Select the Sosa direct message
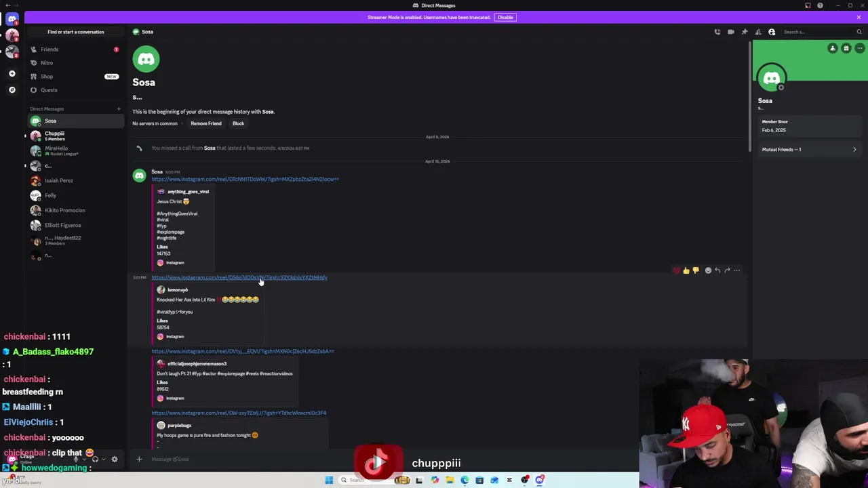The height and width of the screenshot is (488, 868). 75,121
